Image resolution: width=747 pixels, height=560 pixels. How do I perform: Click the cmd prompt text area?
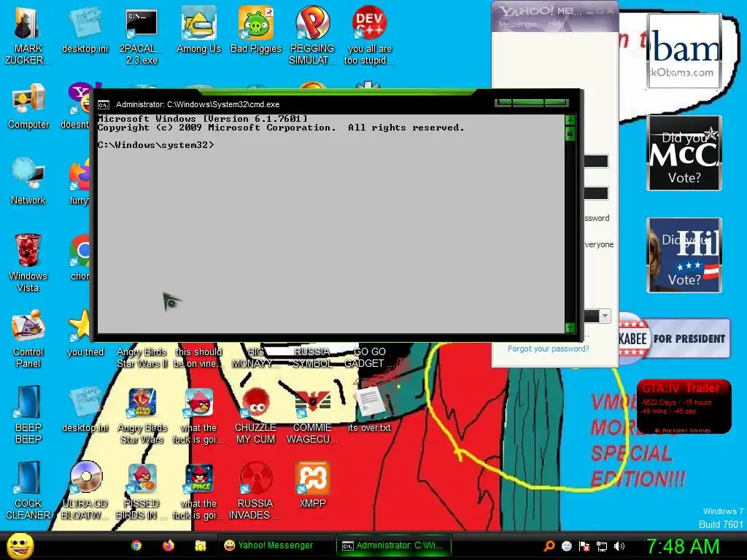(330, 224)
